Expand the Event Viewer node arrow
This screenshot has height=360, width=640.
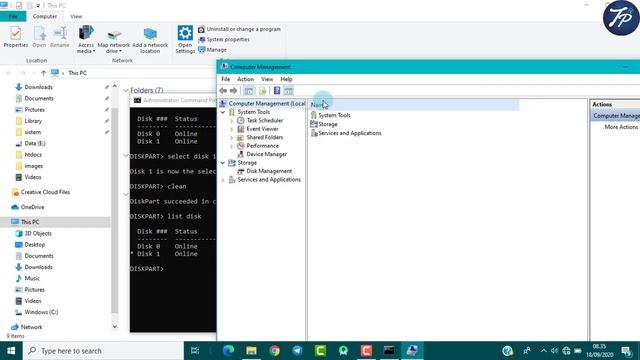tap(232, 129)
